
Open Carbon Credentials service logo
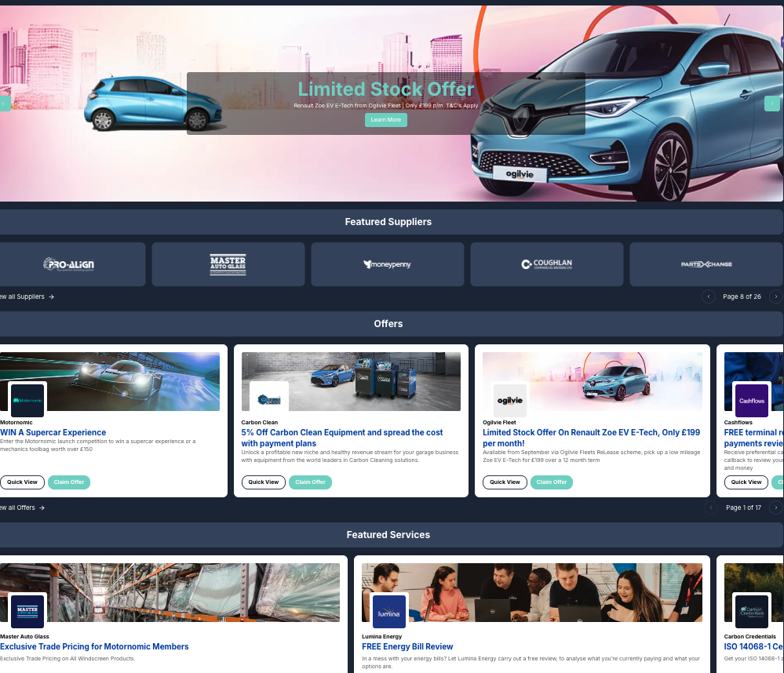(x=752, y=611)
